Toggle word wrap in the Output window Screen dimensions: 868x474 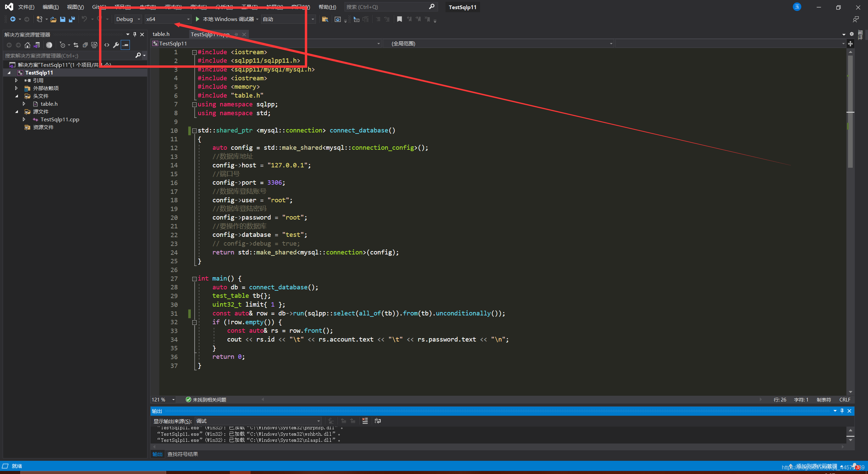(377, 421)
